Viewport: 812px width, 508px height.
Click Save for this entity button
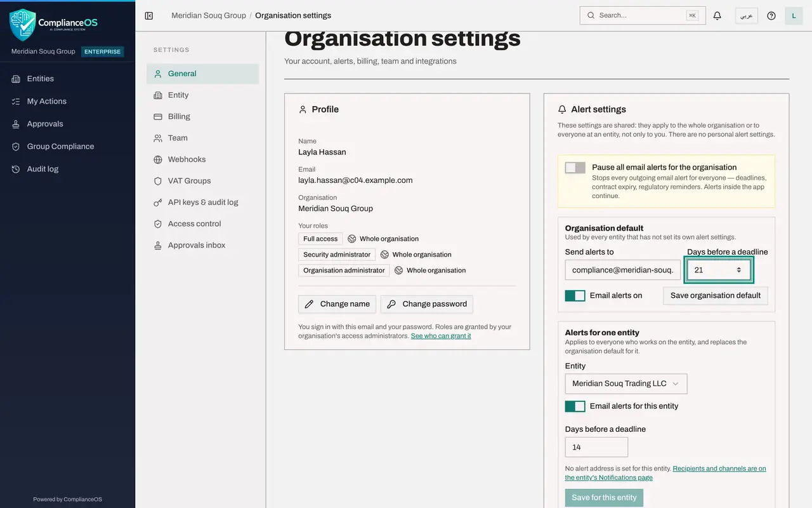click(604, 497)
